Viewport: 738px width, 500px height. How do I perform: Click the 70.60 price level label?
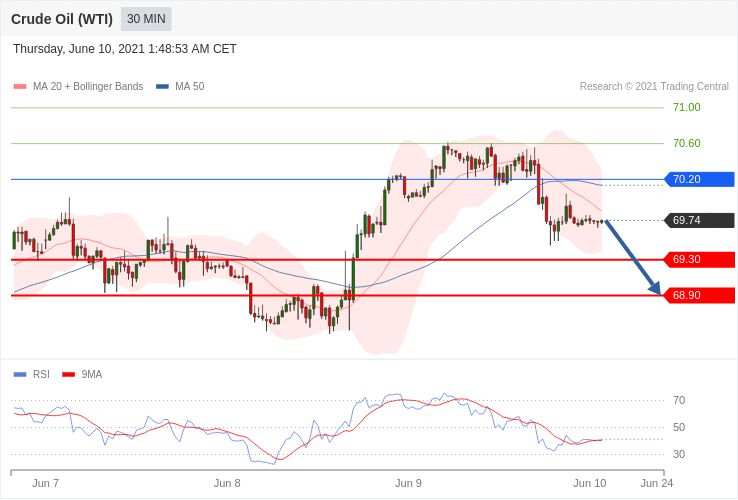[686, 143]
